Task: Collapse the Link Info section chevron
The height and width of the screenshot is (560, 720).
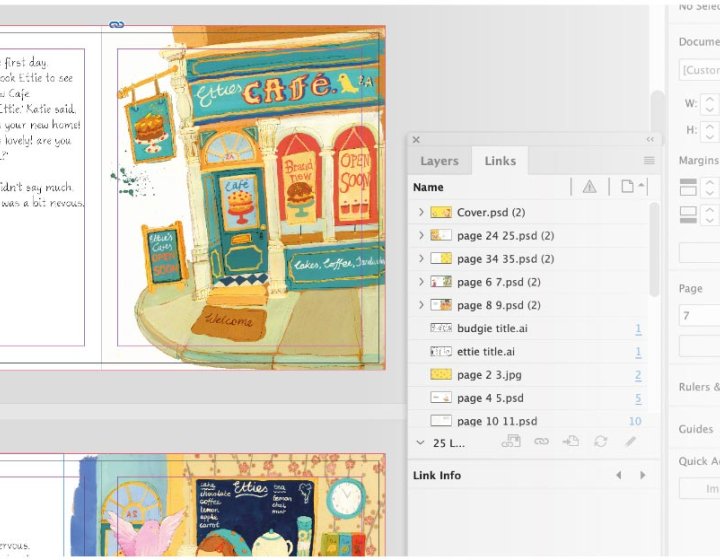Action: click(x=420, y=441)
